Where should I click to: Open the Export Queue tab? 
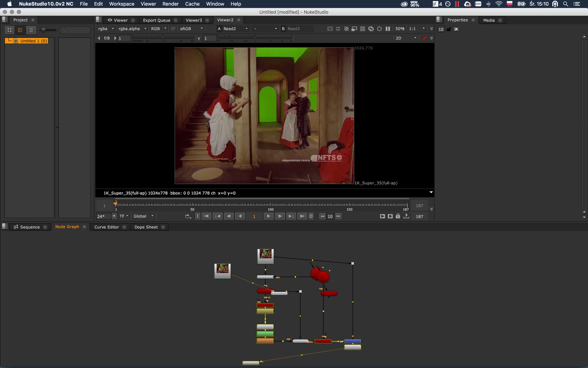[157, 20]
